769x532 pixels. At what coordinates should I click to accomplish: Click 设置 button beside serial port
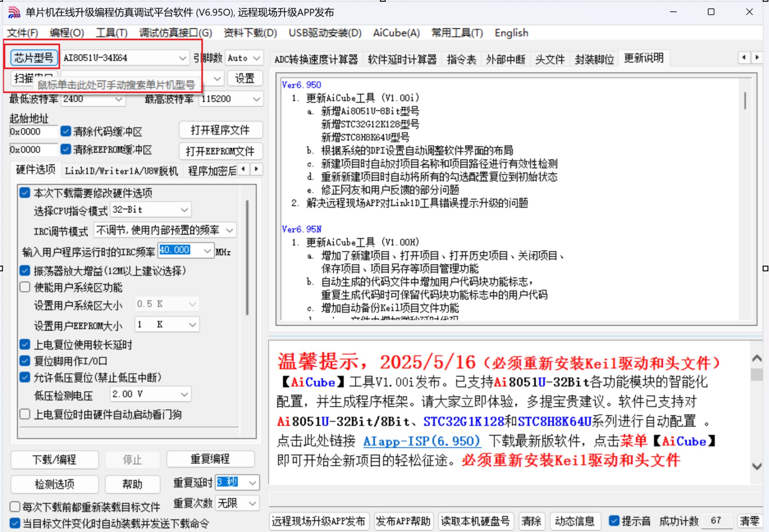[245, 79]
